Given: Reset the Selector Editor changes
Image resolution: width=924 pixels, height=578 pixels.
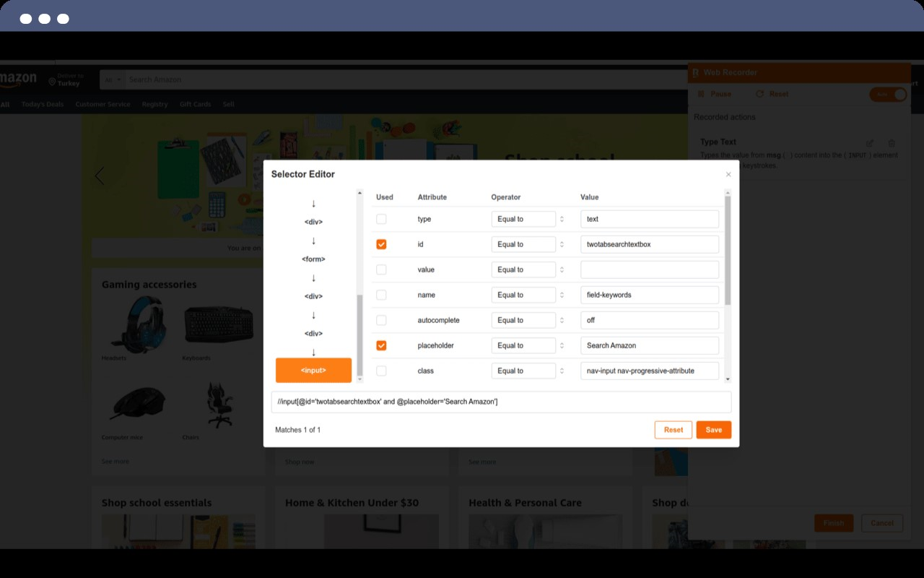Looking at the screenshot, I should 674,430.
